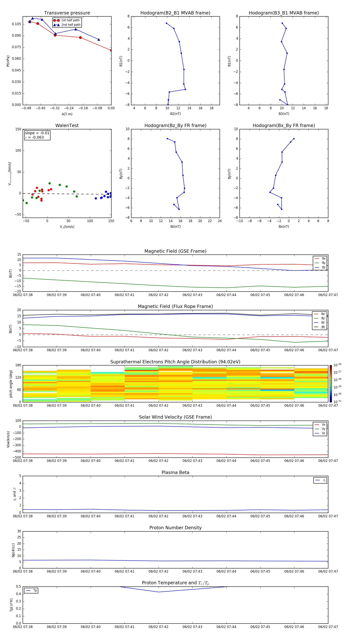The width and height of the screenshot is (351, 644).
Task: Click the pitch angle distribution colorbar
Action: 331,383
